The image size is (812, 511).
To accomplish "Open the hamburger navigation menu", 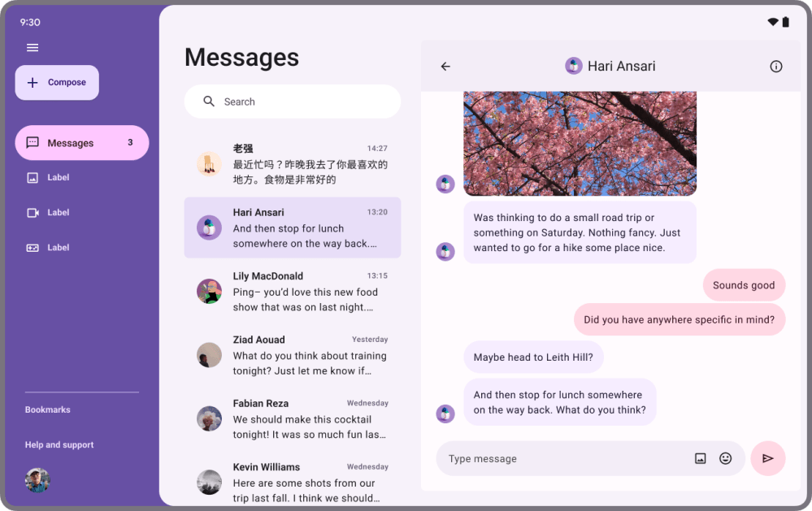I will point(33,48).
